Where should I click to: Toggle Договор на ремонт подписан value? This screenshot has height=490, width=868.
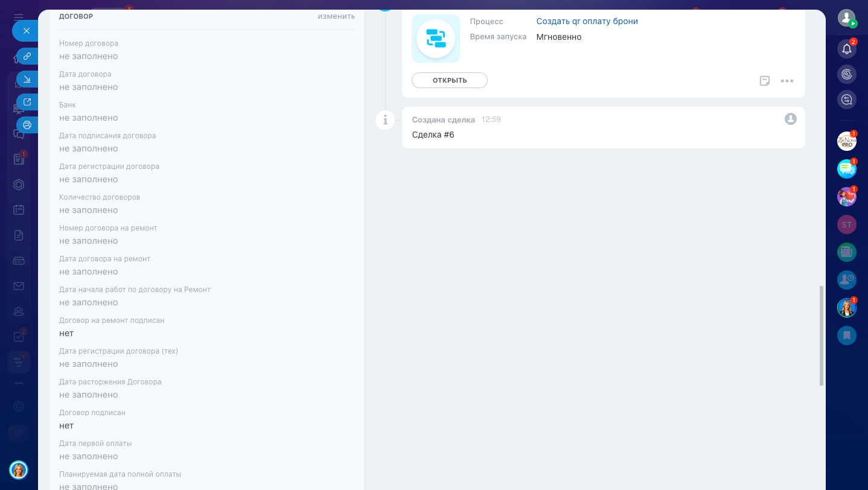[66, 333]
